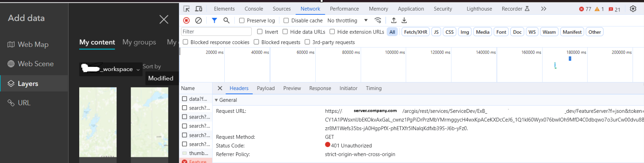Import HAR file upload icon

click(x=394, y=20)
